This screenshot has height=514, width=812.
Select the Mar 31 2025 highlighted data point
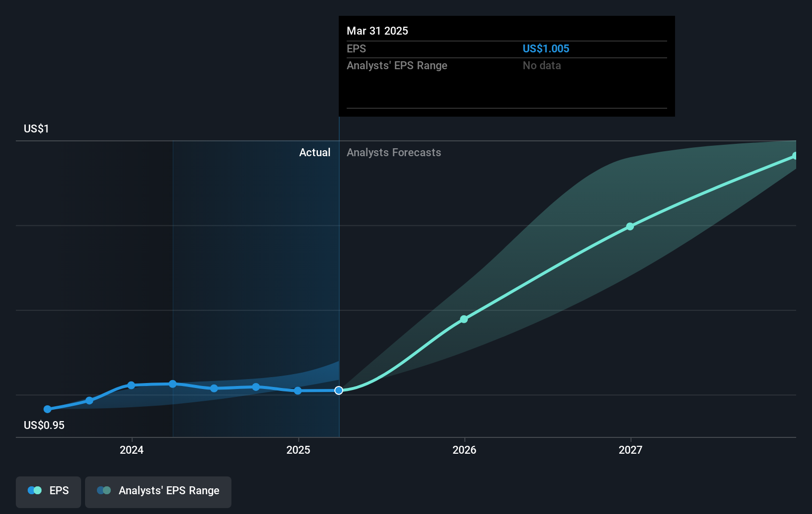[x=339, y=390]
